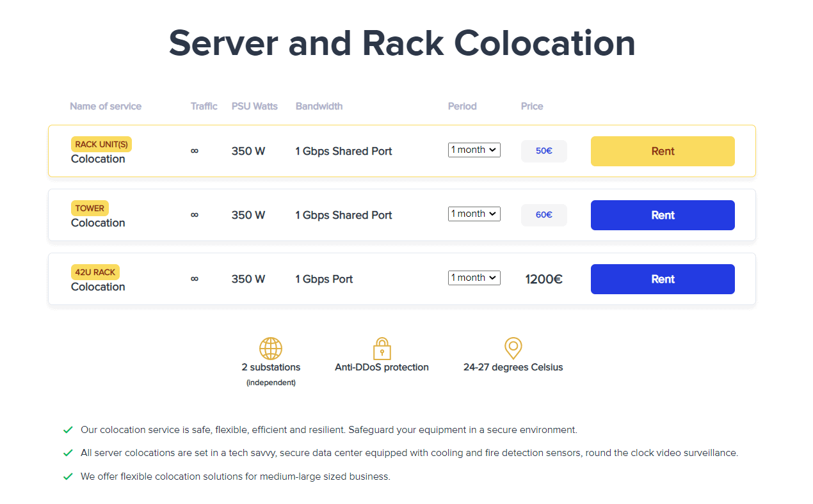
Task: Click '350 W' in the Rack Unit(s) row
Action: [248, 151]
